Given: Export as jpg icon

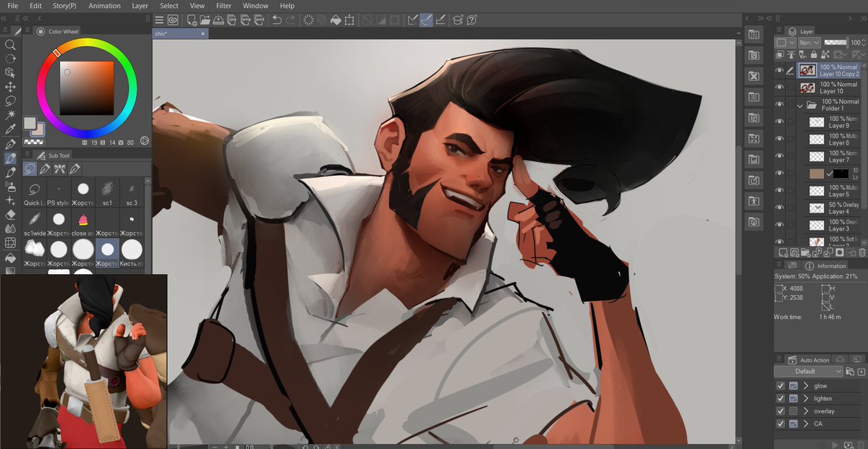Looking at the screenshot, I should 233,20.
